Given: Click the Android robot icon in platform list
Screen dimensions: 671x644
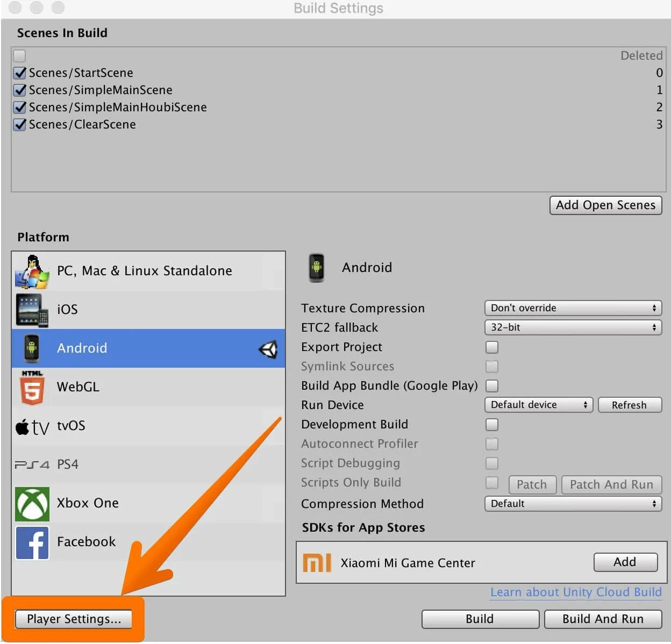Looking at the screenshot, I should click(32, 348).
